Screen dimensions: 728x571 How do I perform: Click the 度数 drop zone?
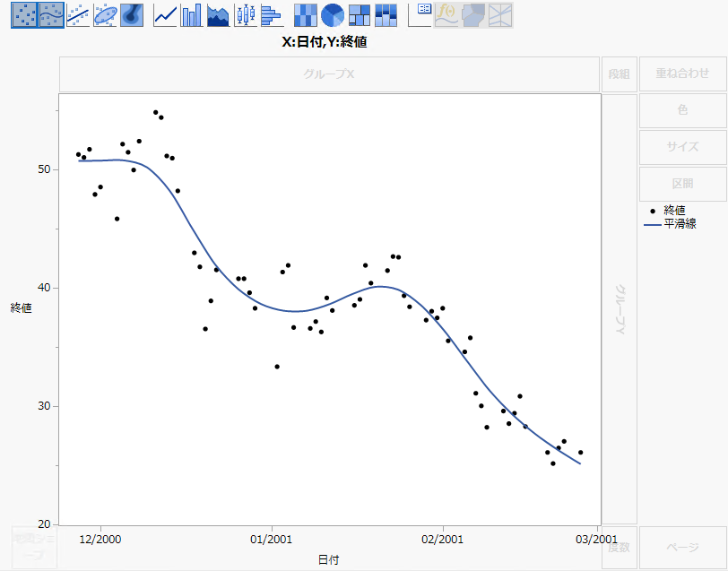click(x=620, y=548)
